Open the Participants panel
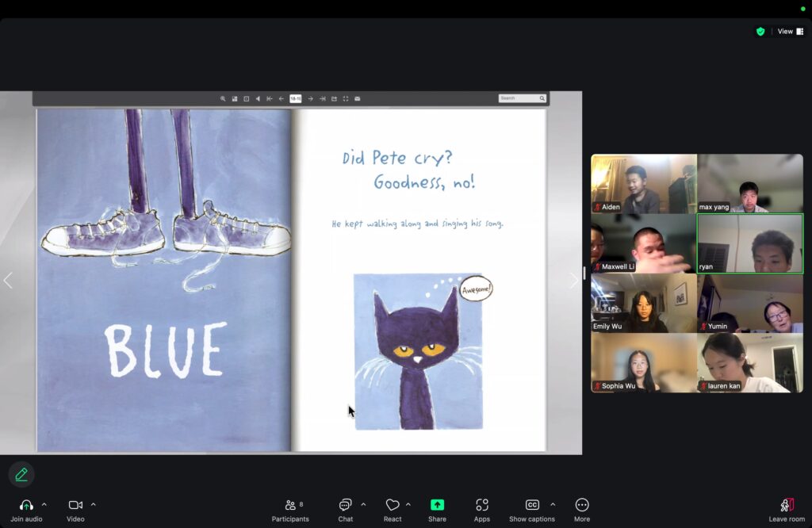 tap(290, 509)
